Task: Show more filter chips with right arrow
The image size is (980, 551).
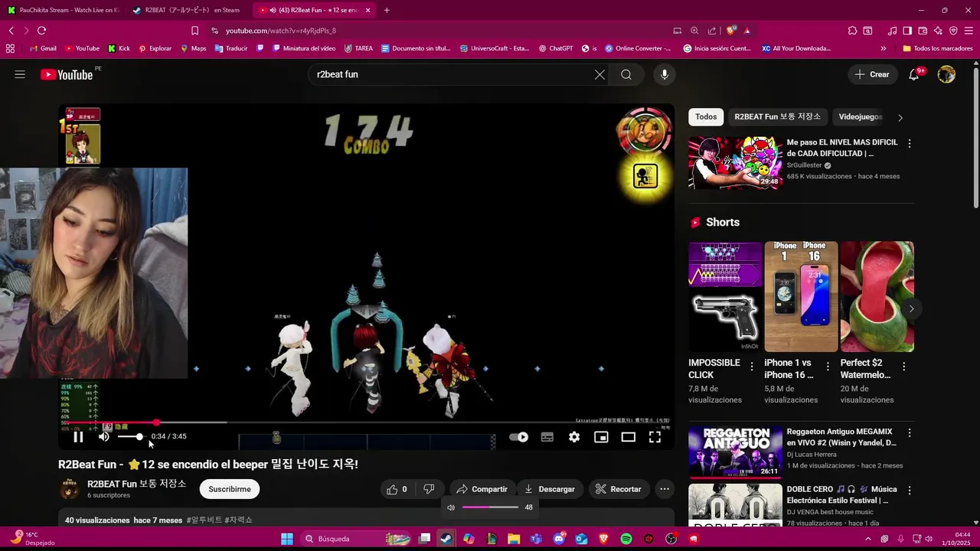Action: [900, 117]
